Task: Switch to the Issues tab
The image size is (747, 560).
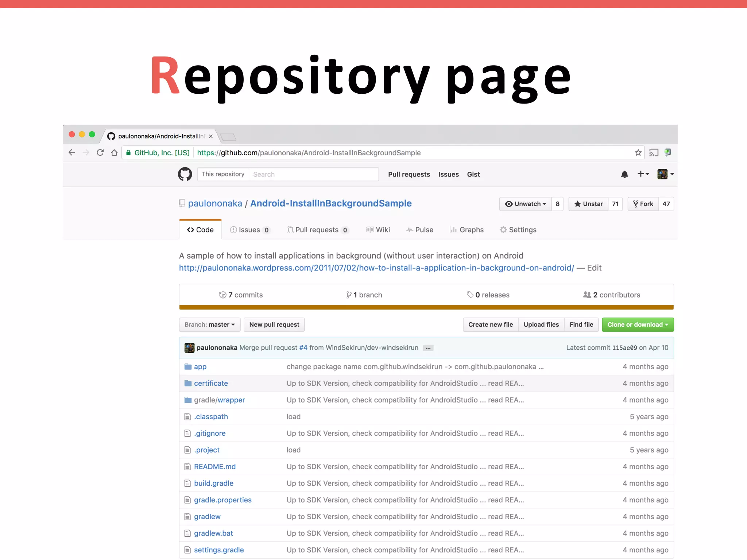Action: [x=250, y=230]
